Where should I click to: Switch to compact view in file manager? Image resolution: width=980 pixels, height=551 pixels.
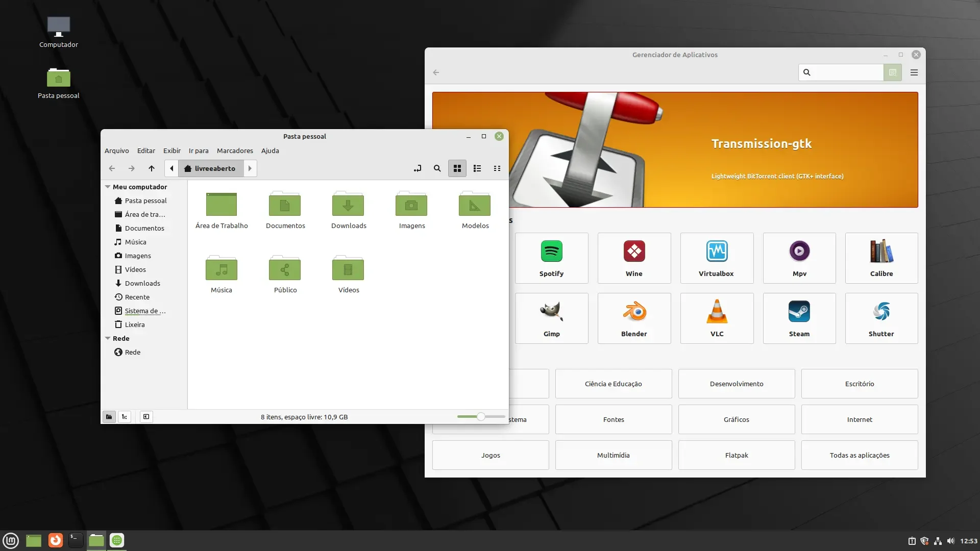click(497, 168)
